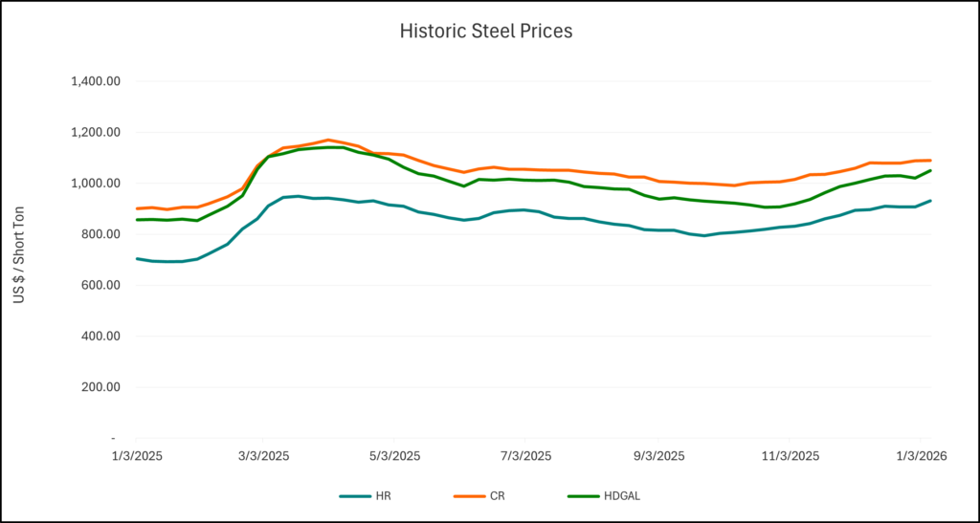980x523 pixels.
Task: Click the 1,000.00 y-axis tick label
Action: (95, 184)
